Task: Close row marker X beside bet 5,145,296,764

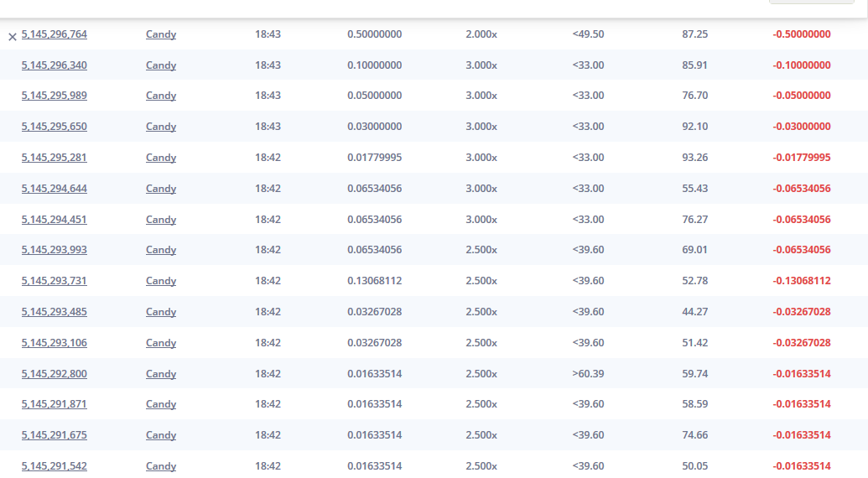Action: pyautogui.click(x=13, y=37)
